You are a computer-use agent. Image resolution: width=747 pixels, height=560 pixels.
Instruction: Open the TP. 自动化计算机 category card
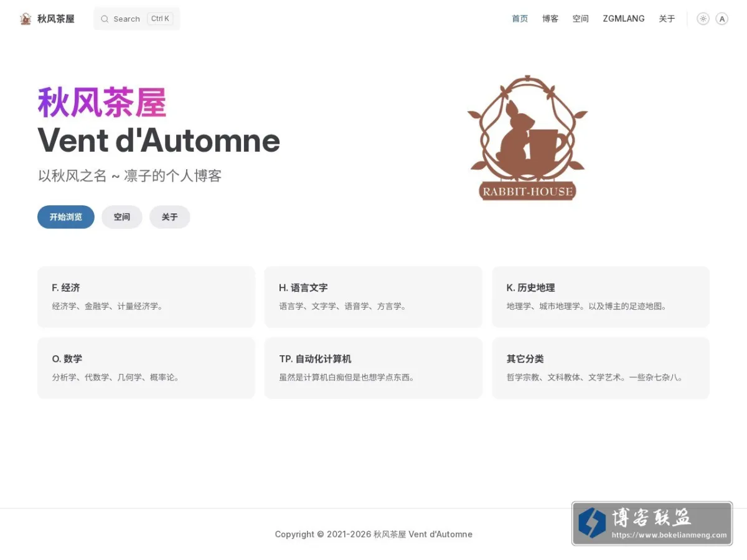[374, 368]
